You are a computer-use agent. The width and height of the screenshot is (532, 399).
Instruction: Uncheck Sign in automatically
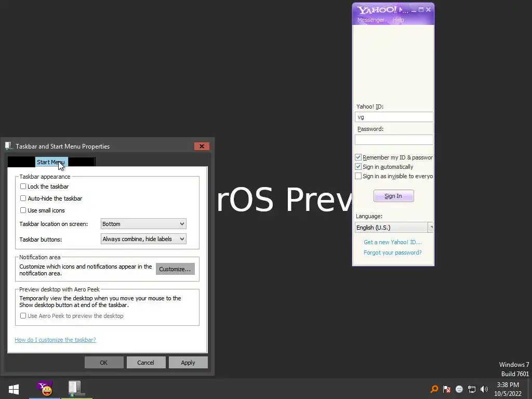click(x=358, y=167)
